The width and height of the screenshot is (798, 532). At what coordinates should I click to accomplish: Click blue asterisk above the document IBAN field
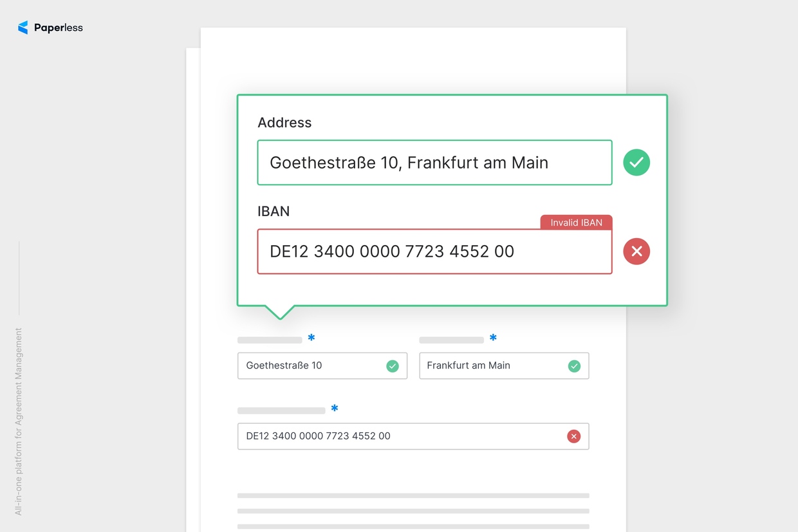(x=335, y=409)
